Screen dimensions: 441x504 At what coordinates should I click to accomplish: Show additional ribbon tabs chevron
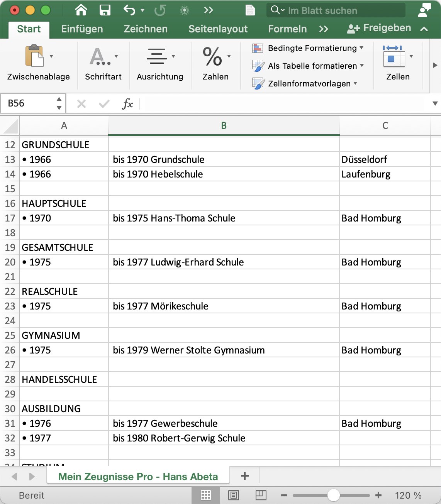[x=324, y=29]
